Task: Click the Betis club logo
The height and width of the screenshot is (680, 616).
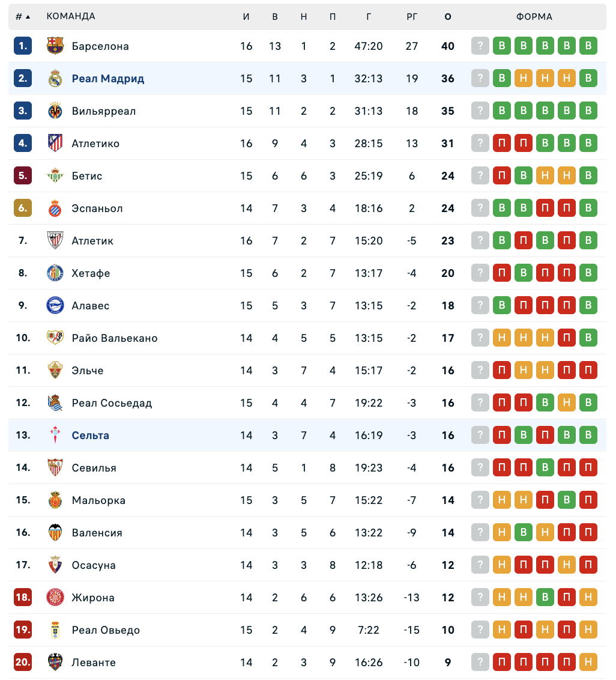Action: 55,176
